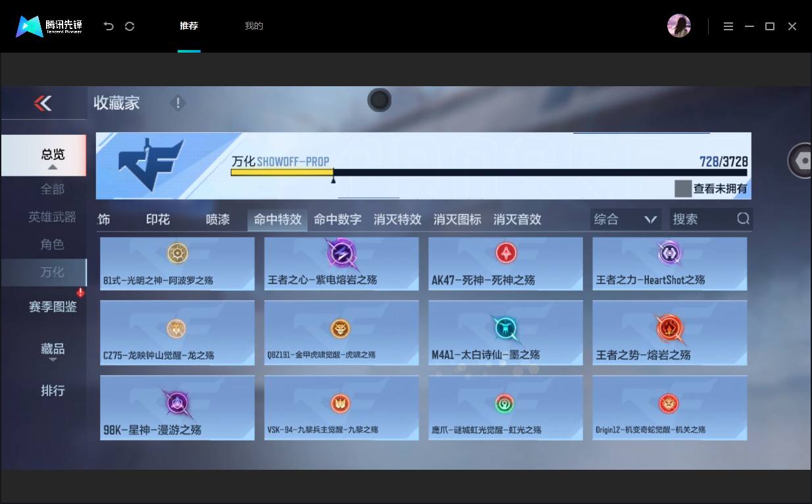The height and width of the screenshot is (504, 812).
Task: Click the hexagon floating button at right edge
Action: pyautogui.click(x=801, y=161)
